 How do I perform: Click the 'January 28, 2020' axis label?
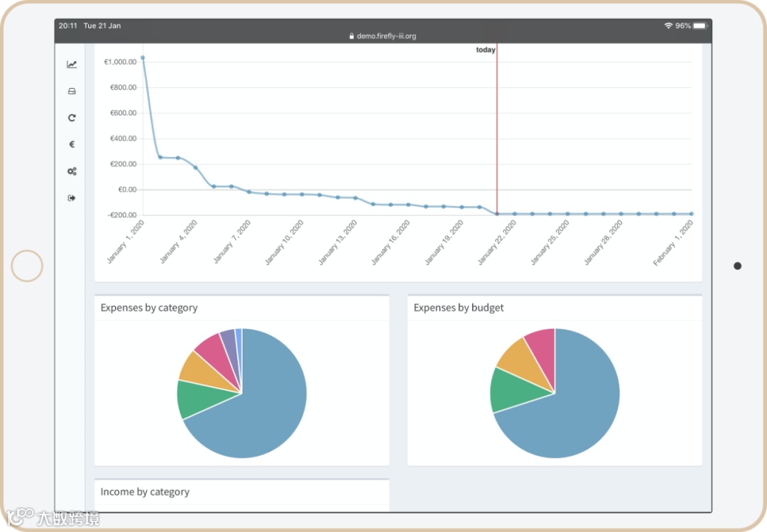603,243
